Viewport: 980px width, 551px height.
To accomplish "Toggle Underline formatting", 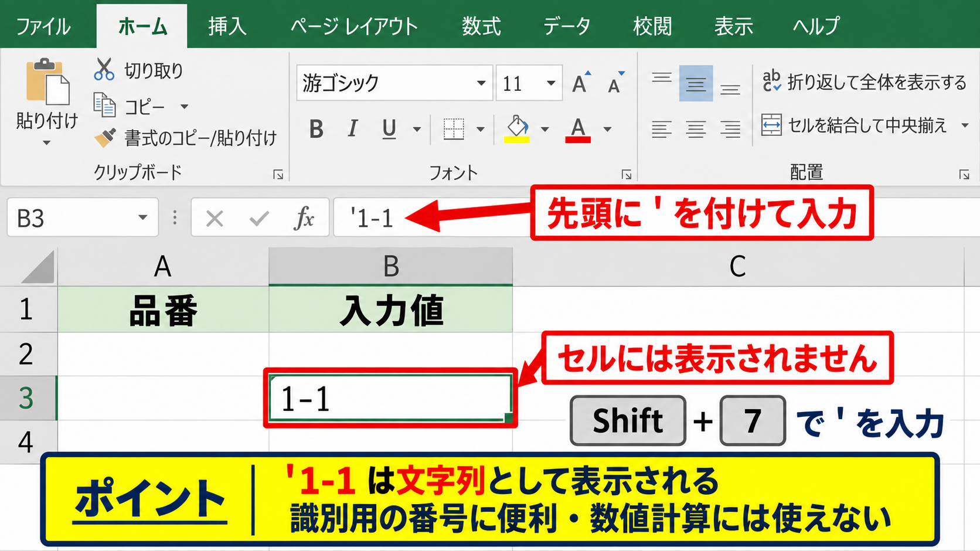I will (389, 129).
